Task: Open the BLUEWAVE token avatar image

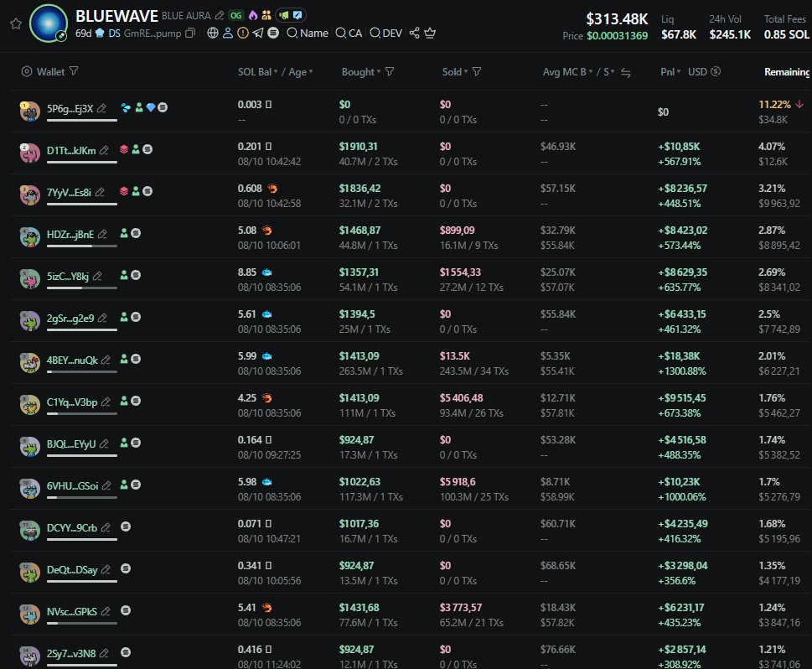Action: click(x=48, y=23)
